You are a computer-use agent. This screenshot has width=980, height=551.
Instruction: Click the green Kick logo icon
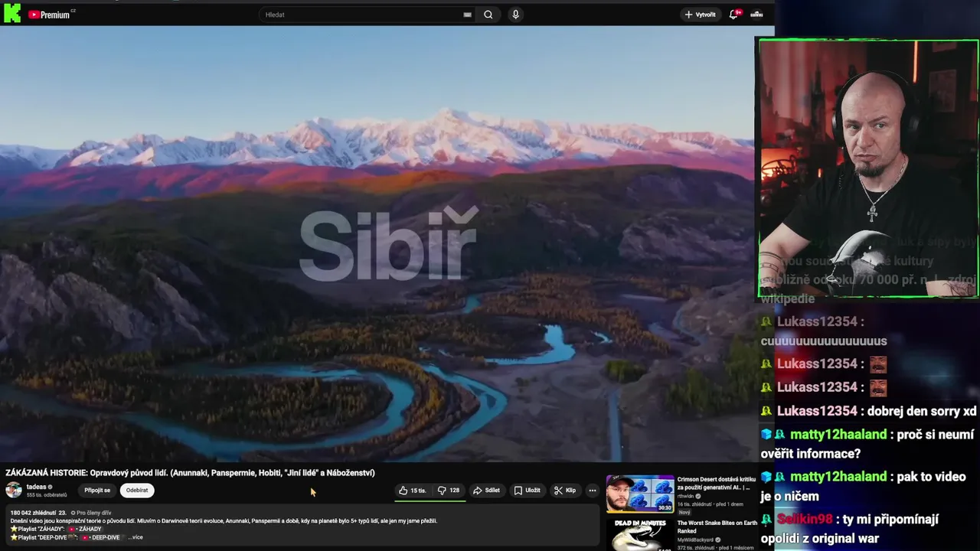click(x=12, y=13)
